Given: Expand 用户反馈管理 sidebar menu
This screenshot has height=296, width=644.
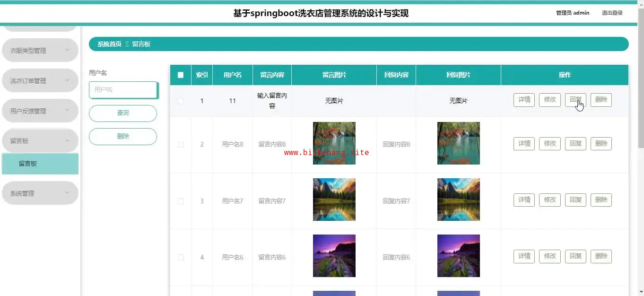Looking at the screenshot, I should [40, 111].
